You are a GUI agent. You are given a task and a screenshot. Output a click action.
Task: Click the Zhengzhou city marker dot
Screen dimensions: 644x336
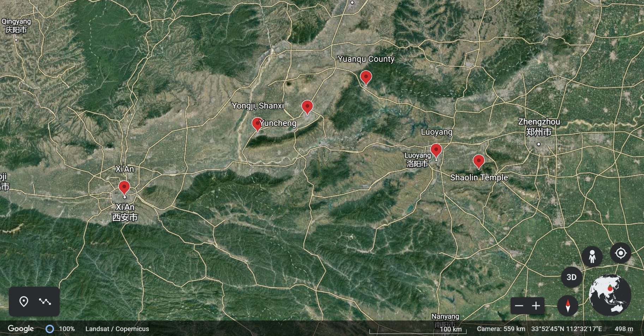click(x=538, y=144)
